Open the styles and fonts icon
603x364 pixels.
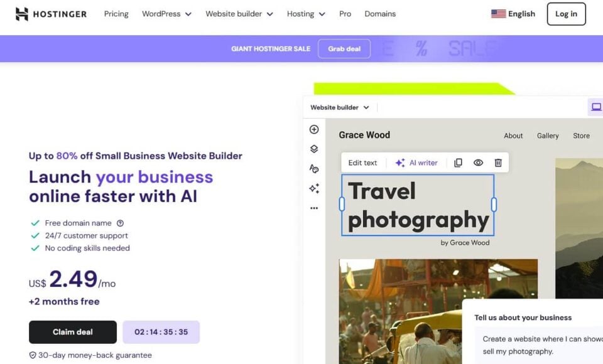pos(314,168)
